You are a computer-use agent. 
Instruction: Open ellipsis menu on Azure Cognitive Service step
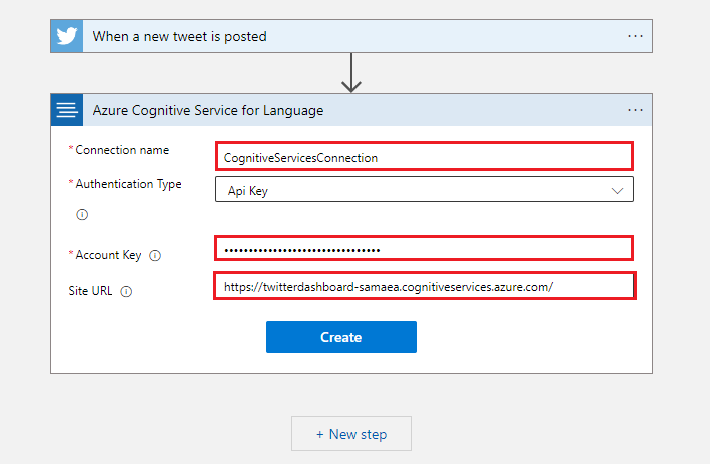coord(635,110)
